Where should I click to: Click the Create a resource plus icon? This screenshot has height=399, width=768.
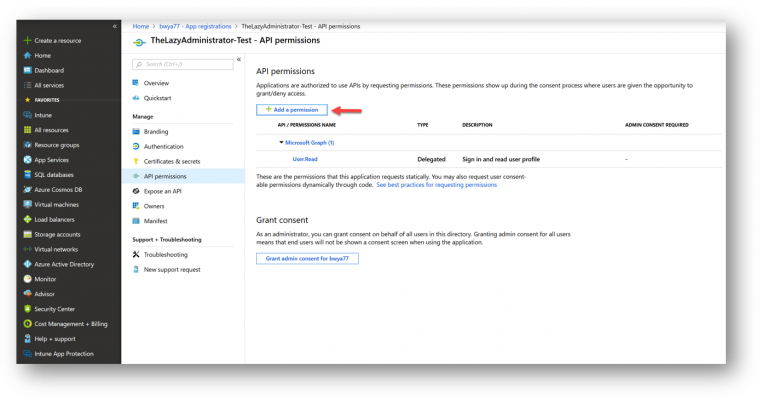(27, 40)
